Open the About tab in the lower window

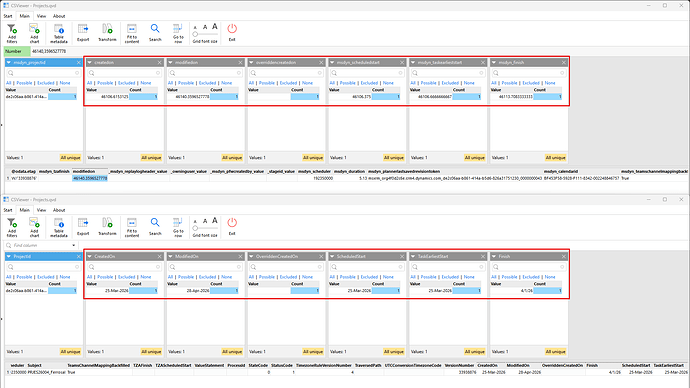59,210
